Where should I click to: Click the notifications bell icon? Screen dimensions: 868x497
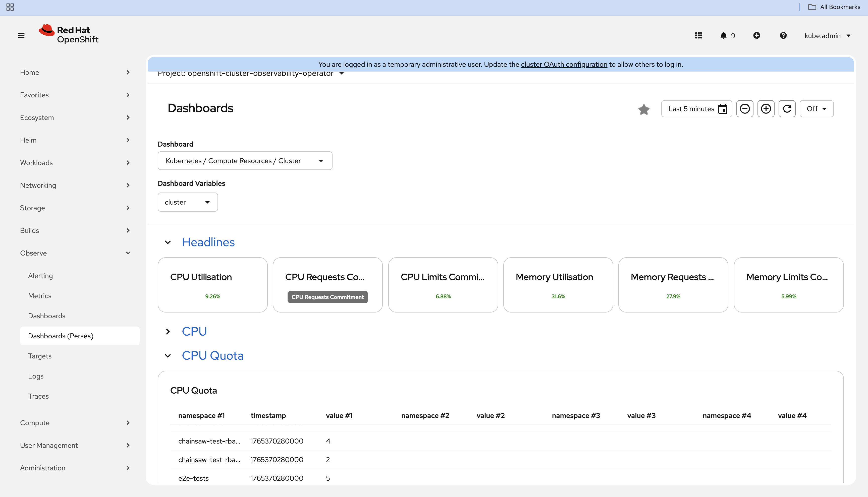[723, 35]
